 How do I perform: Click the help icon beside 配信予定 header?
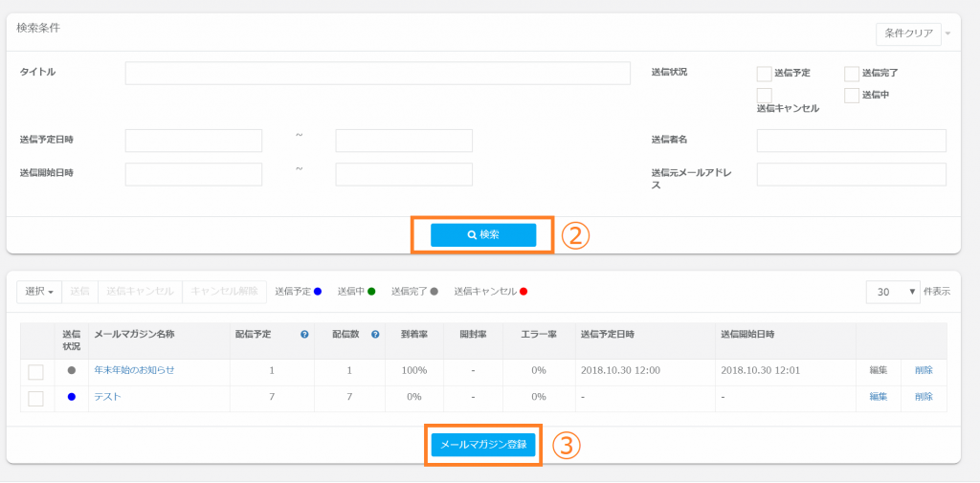(304, 335)
